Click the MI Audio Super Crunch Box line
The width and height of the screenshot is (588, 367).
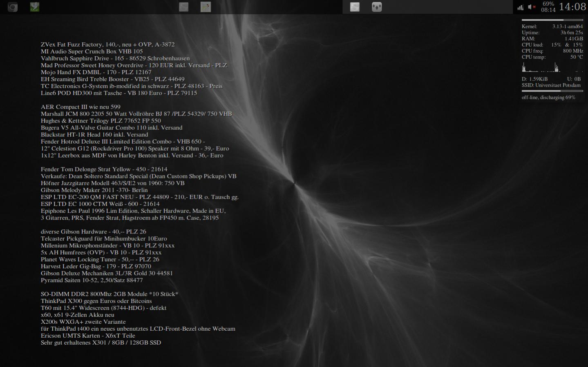point(92,51)
